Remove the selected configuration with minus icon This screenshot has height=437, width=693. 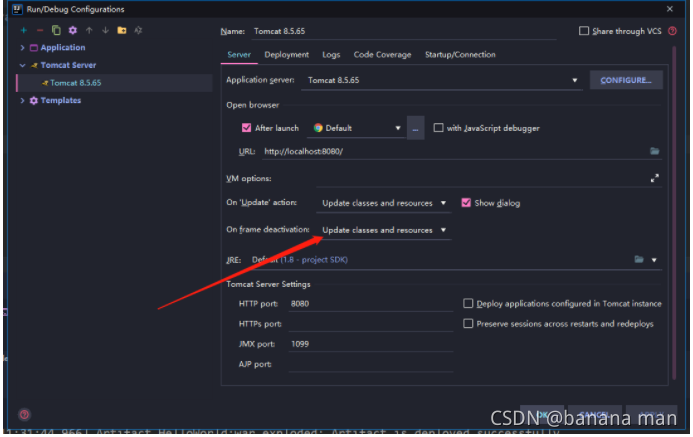pyautogui.click(x=40, y=30)
